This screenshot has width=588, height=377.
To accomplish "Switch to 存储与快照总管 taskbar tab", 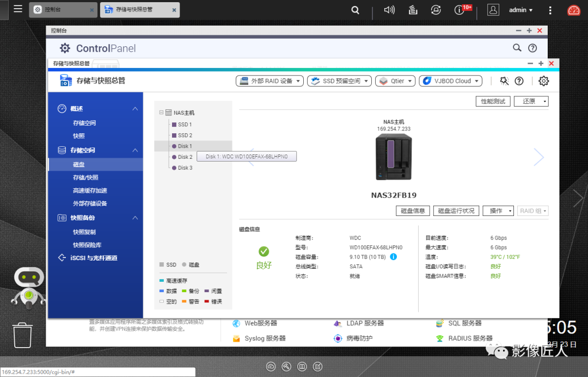I will [x=140, y=10].
